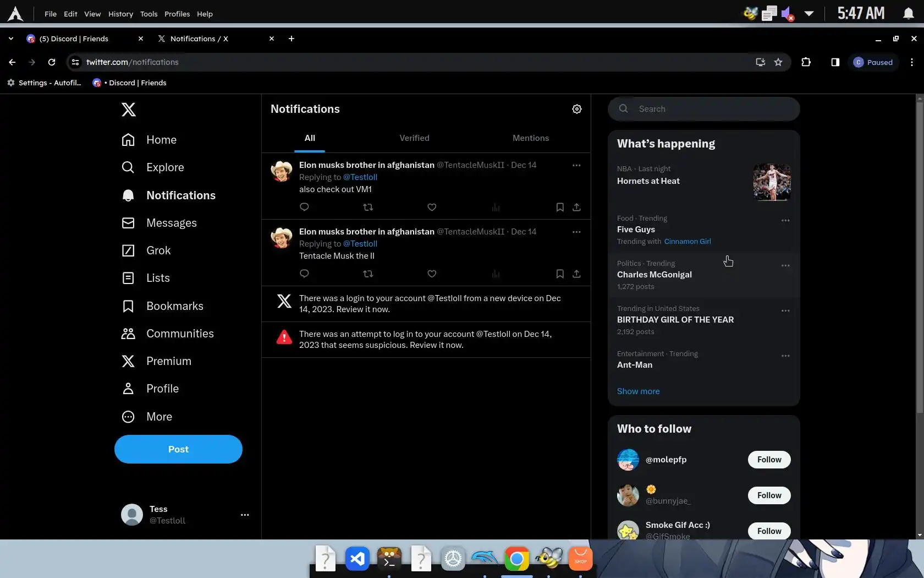Open the suspicious login attempt notification

pyautogui.click(x=426, y=340)
